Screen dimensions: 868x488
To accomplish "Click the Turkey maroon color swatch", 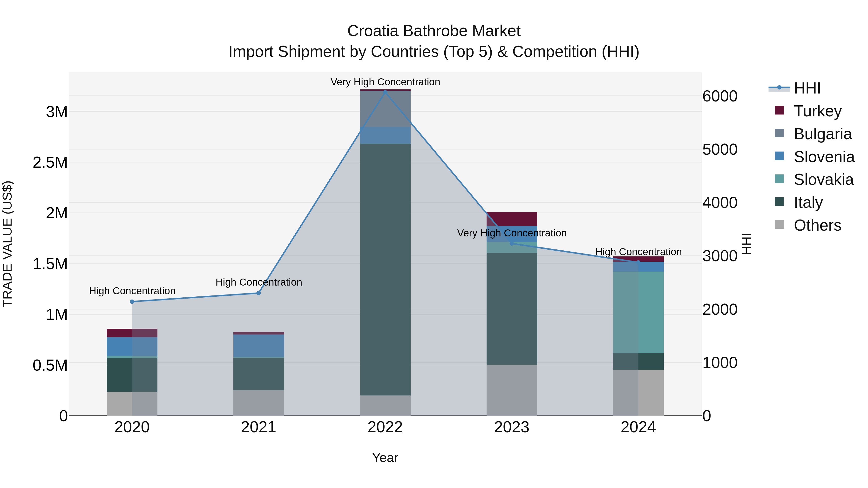I will (x=779, y=110).
